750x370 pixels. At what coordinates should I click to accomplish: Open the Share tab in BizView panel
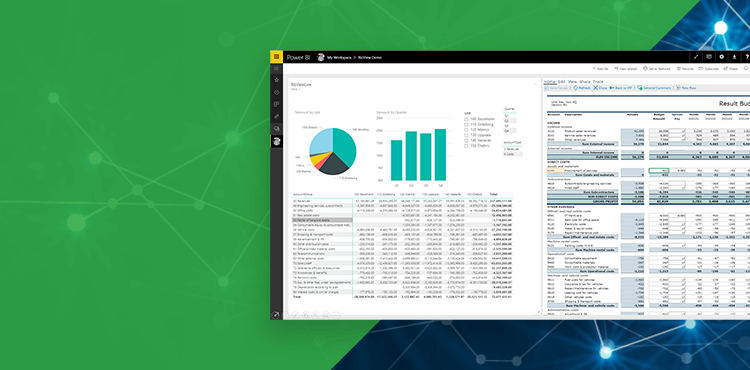pyautogui.click(x=585, y=82)
